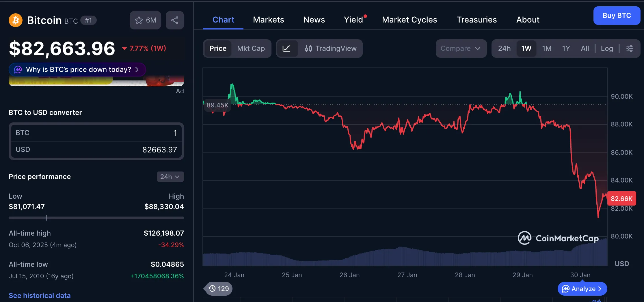Click the CoinMarketCap Analyze button

pyautogui.click(x=582, y=289)
